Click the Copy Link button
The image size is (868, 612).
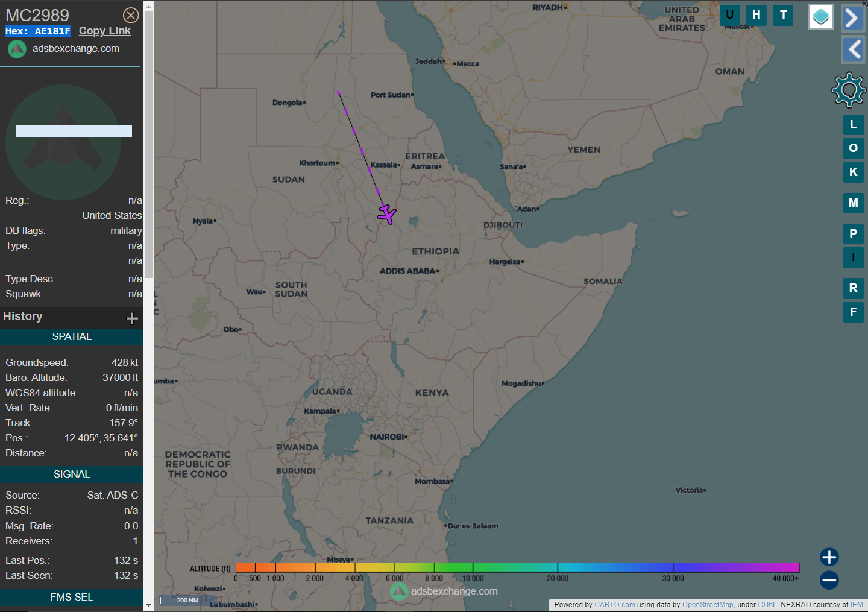click(105, 31)
